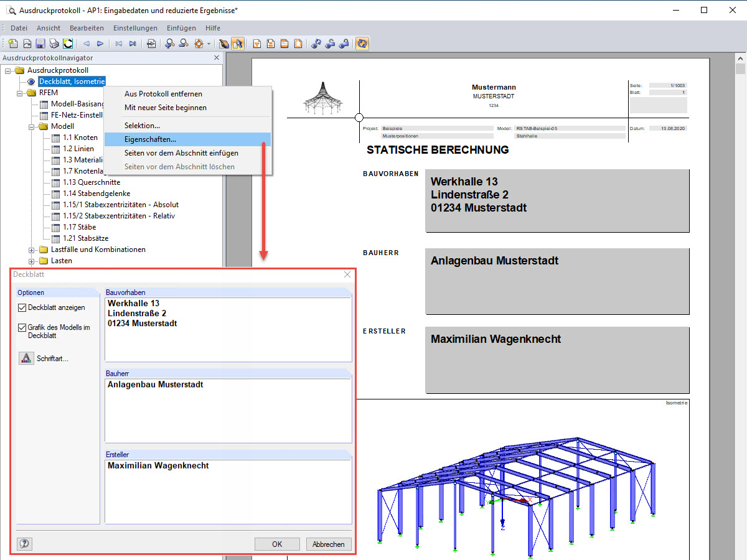The height and width of the screenshot is (560, 747).
Task: Click the blank page icon in toolbar
Action: [x=298, y=44]
